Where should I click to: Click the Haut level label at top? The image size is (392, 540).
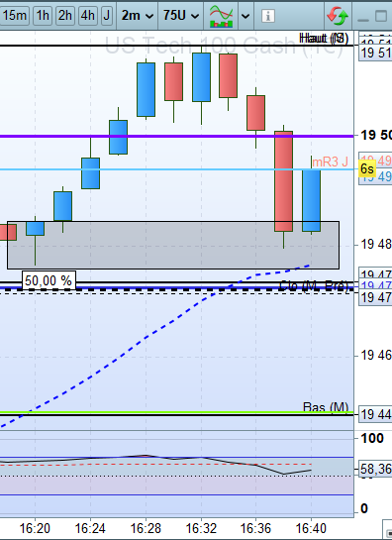(324, 38)
